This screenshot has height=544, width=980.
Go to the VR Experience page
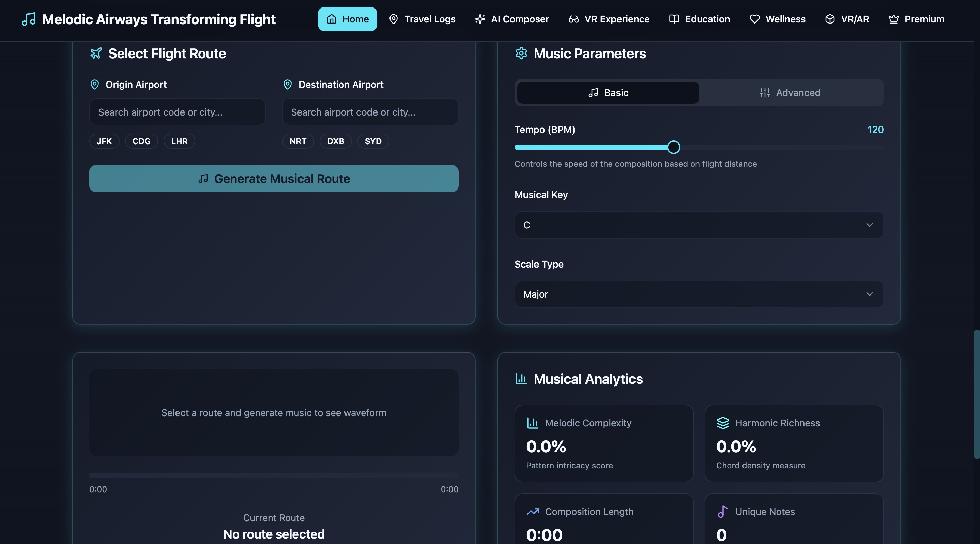point(609,19)
